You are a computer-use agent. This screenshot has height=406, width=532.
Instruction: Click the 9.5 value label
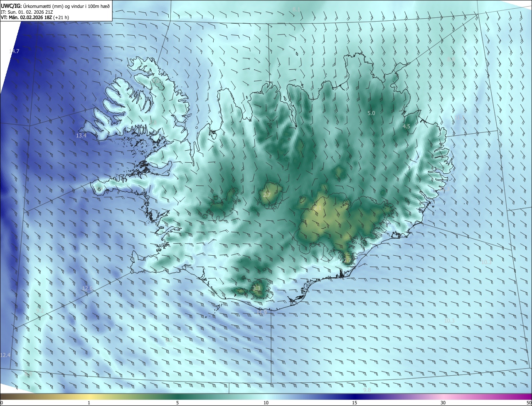(169, 340)
